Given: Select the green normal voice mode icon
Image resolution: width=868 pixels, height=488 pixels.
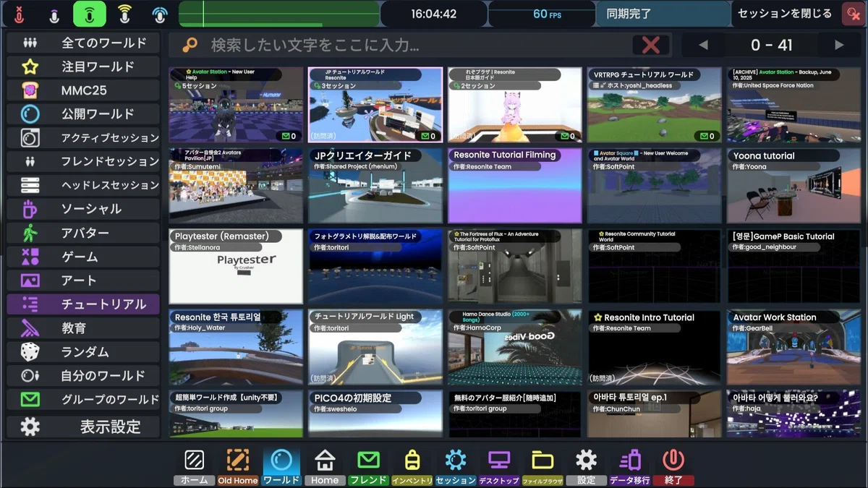Looking at the screenshot, I should tap(90, 14).
